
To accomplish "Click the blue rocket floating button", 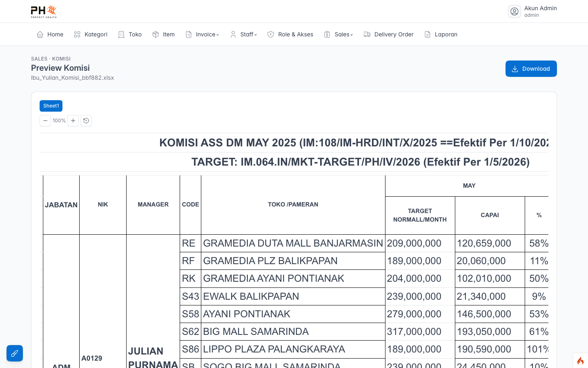I will (15, 353).
